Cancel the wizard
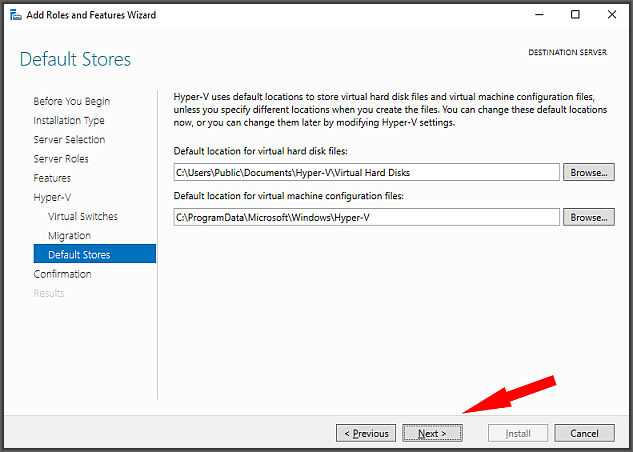Viewport: 633px width, 452px height. click(x=584, y=433)
